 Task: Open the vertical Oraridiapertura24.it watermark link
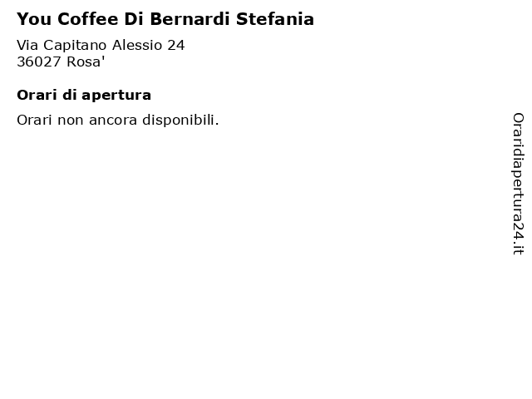518,184
